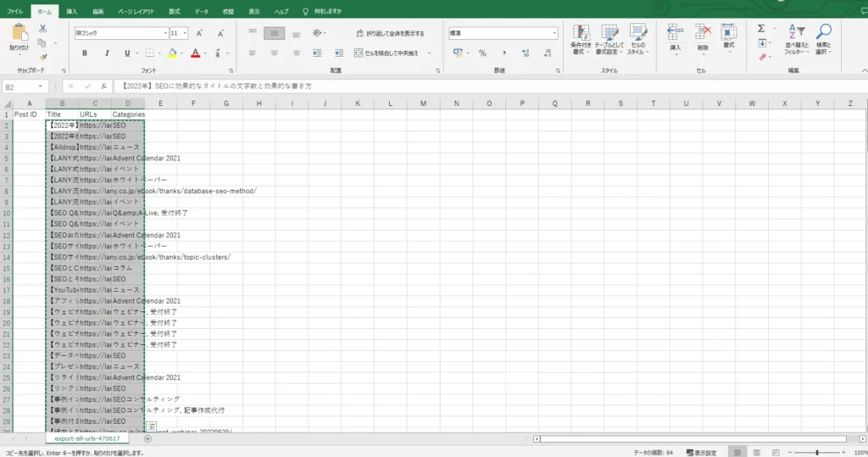This screenshot has width=868, height=457.
Task: Apply the yellow fill color bucket
Action: pyautogui.click(x=173, y=53)
